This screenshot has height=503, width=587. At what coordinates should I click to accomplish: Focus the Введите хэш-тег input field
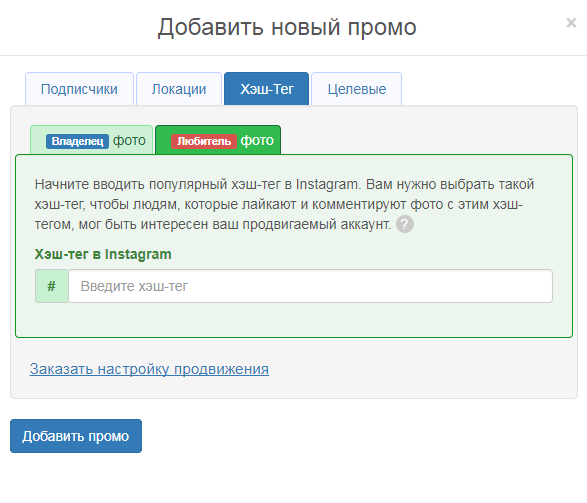(x=310, y=286)
